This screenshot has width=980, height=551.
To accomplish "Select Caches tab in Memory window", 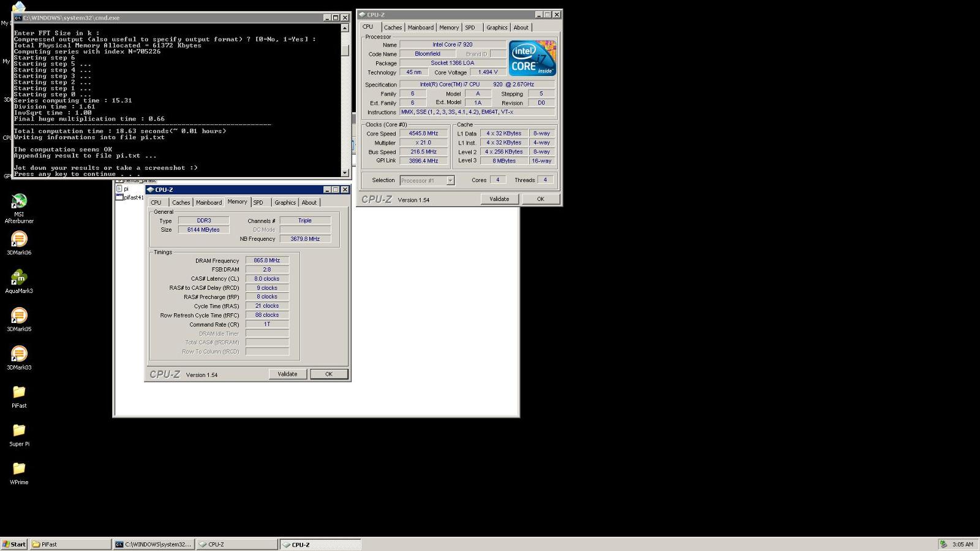I will point(181,203).
